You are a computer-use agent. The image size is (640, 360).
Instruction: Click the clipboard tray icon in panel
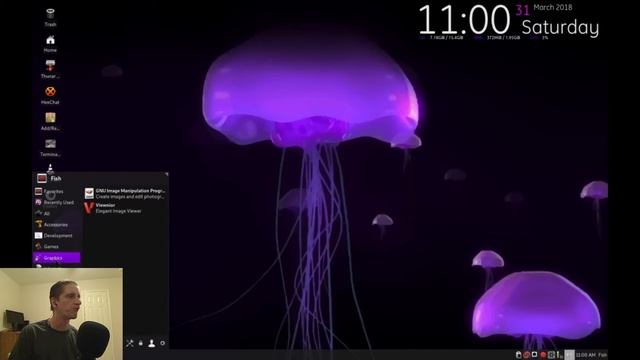[x=519, y=355]
